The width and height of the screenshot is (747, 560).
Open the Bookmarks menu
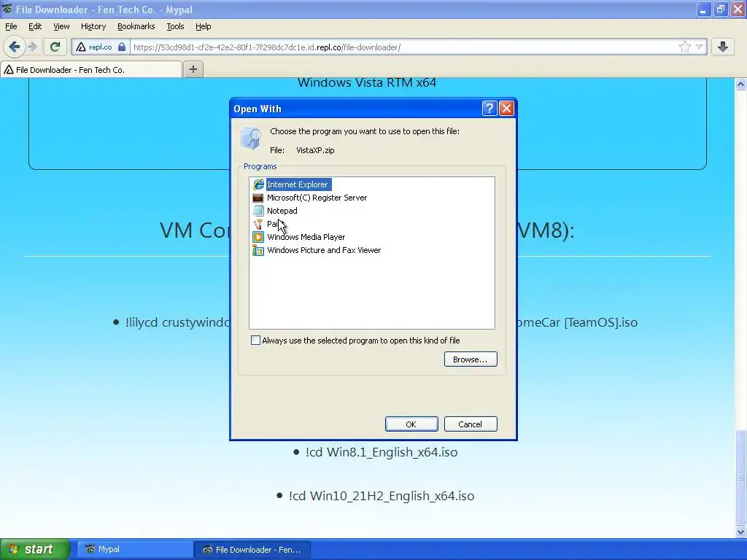point(136,26)
